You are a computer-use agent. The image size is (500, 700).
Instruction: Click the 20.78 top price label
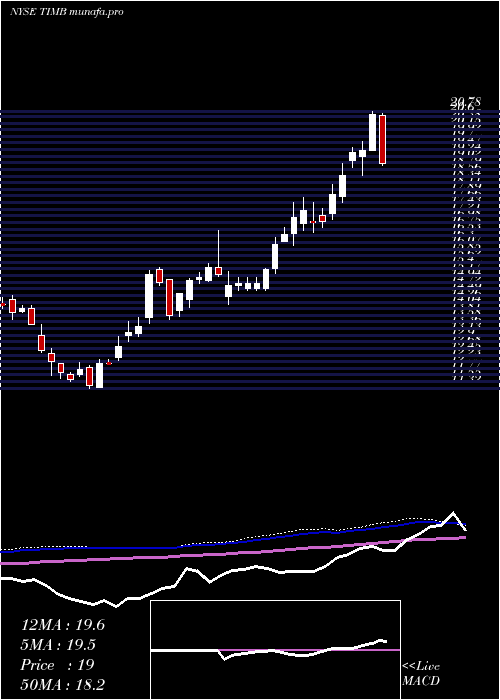(464, 103)
